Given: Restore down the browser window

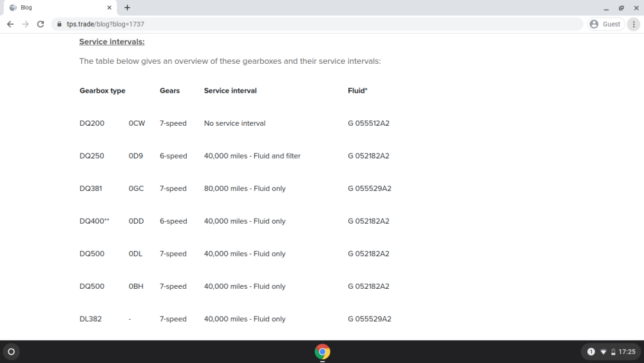Looking at the screenshot, I should tap(621, 8).
